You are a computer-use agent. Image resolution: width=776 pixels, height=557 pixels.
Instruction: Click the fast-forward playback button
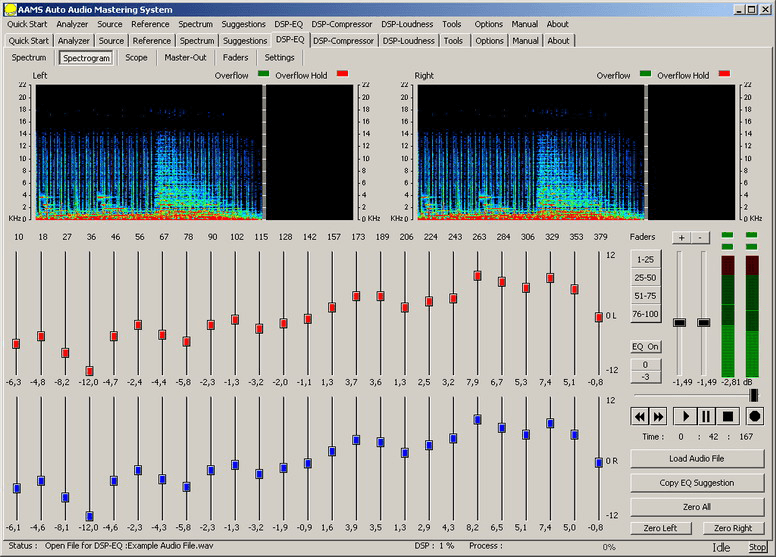point(658,416)
